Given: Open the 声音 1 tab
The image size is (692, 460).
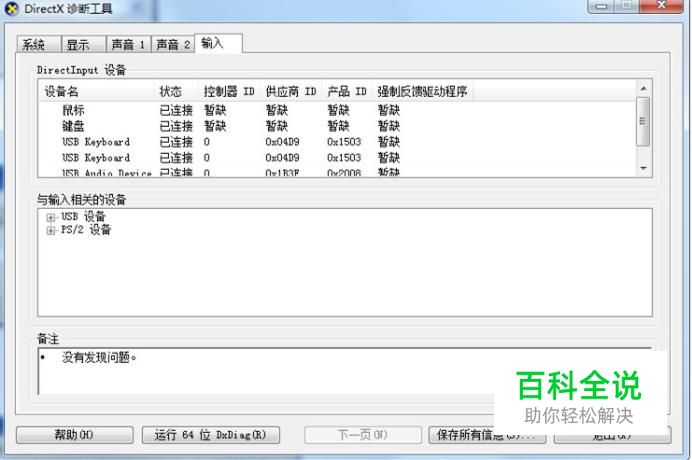Looking at the screenshot, I should click(x=128, y=45).
